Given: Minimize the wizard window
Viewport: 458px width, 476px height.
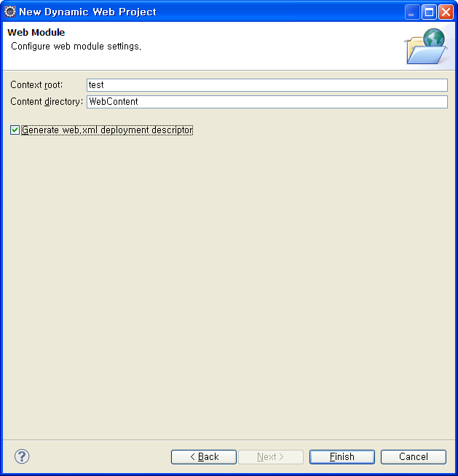Looking at the screenshot, I should pyautogui.click(x=412, y=12).
